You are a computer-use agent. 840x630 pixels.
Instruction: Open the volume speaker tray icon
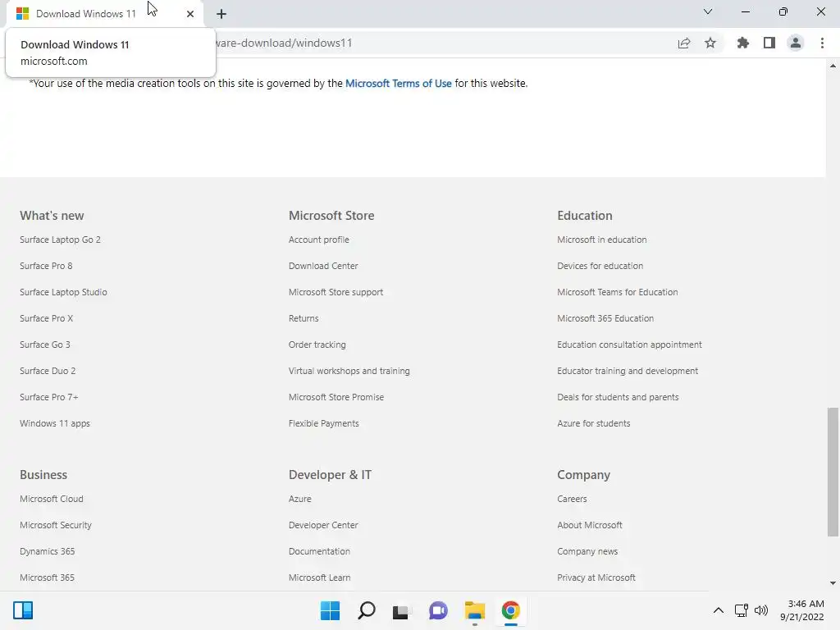[x=760, y=610]
